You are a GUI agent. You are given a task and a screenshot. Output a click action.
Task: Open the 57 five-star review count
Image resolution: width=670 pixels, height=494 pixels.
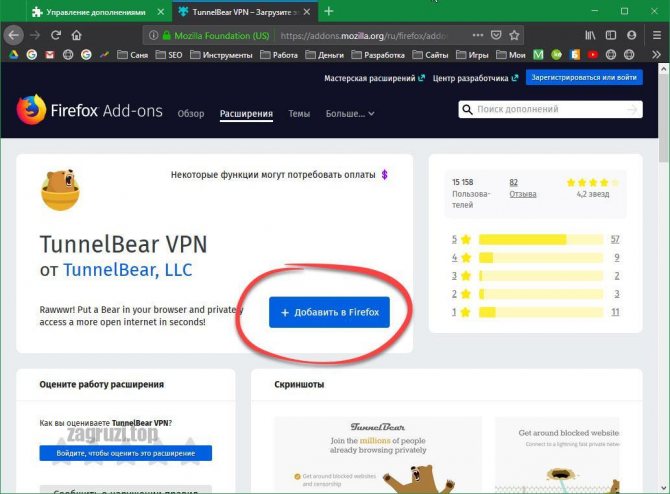click(615, 239)
